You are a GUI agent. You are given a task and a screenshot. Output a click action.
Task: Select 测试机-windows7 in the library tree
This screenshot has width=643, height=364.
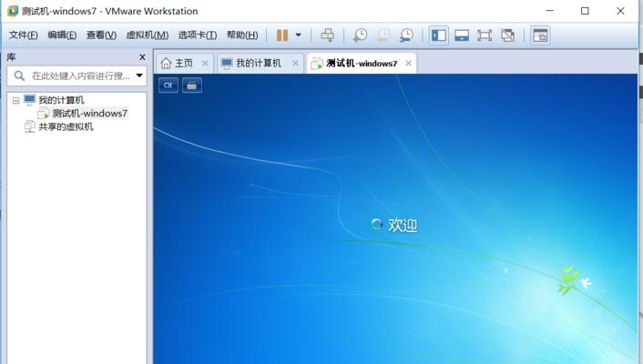[90, 113]
